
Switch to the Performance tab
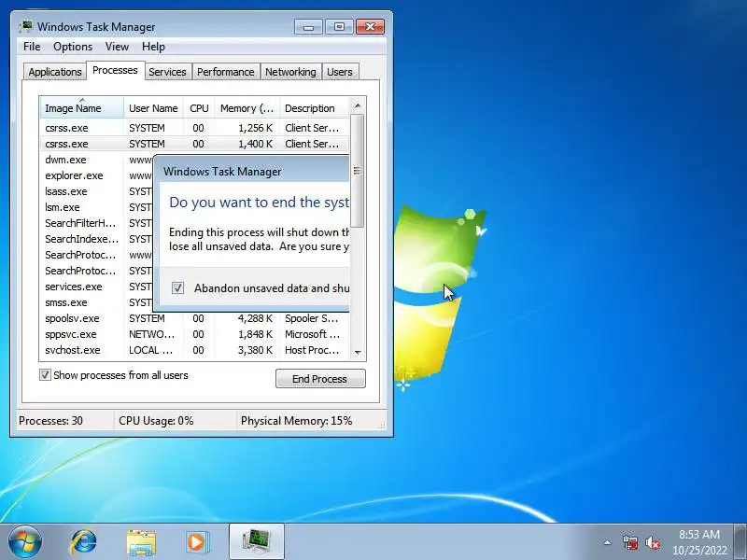click(x=226, y=72)
